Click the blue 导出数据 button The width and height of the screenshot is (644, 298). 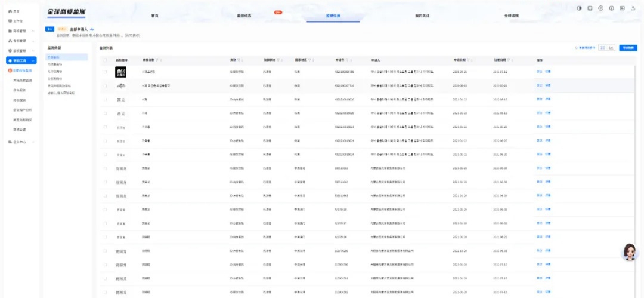(x=628, y=47)
